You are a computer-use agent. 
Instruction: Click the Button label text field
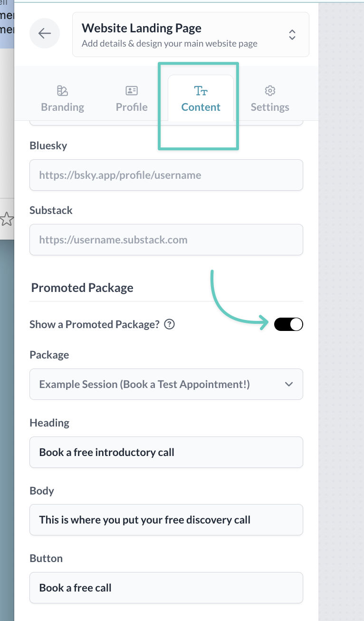tap(166, 588)
